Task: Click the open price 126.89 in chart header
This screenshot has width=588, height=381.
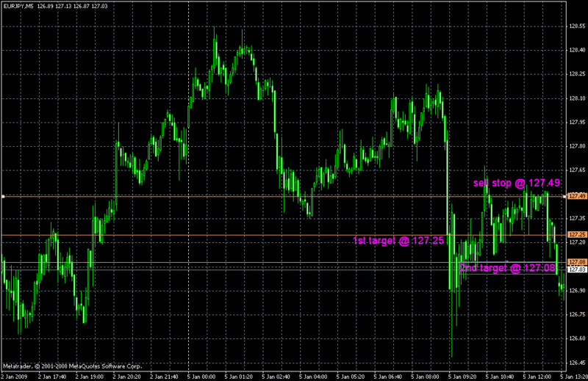Action: (x=45, y=7)
